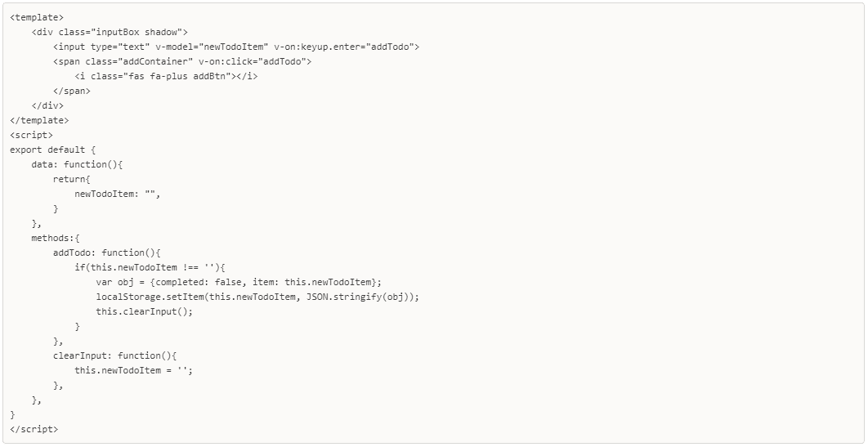Click the newTodoItem: "" property line
Screen dimensions: 868x447
point(118,194)
